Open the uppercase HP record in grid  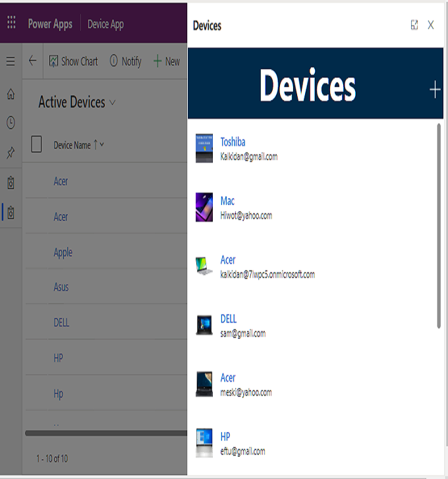click(59, 358)
